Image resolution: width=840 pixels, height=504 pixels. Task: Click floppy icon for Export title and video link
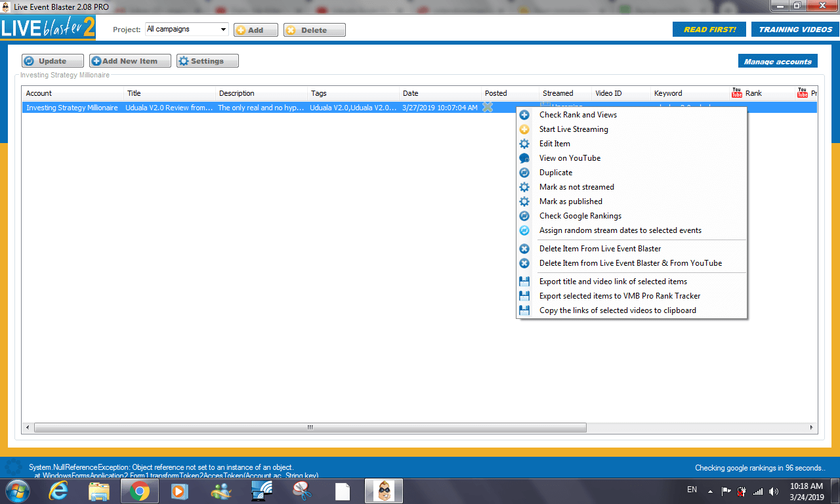[524, 282]
